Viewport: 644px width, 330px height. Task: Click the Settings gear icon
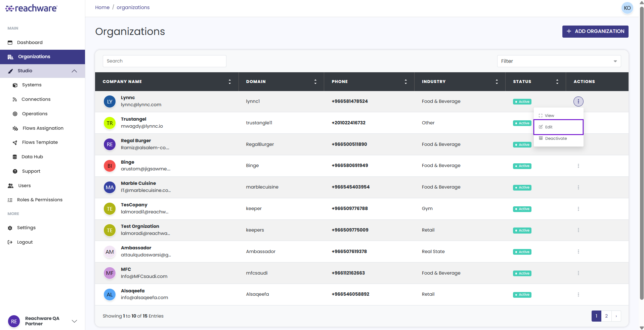point(10,228)
